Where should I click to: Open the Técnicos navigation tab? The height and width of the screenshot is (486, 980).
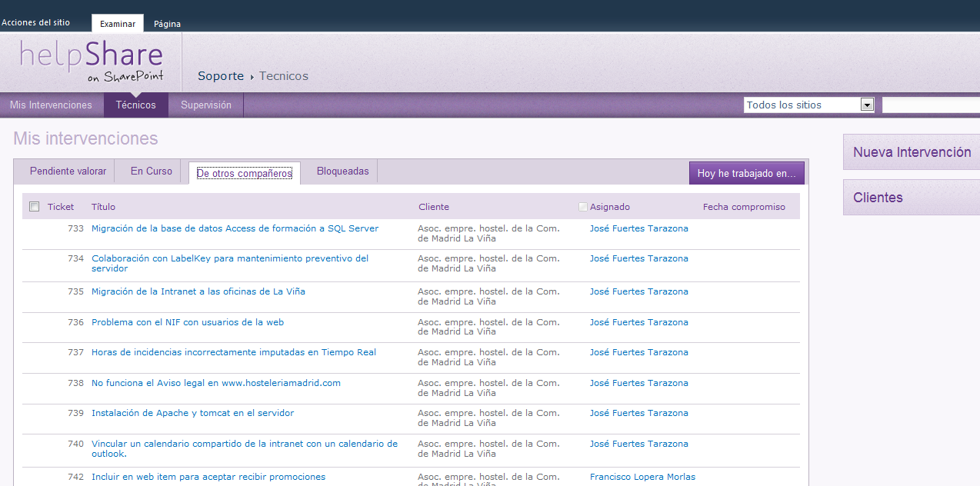pos(135,105)
